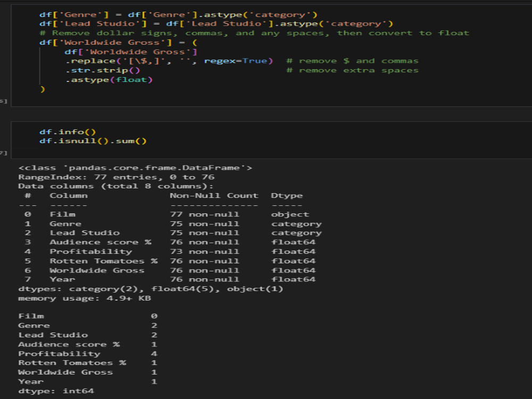The image size is (532, 399).
Task: Click the df.isnull().sum() code line
Action: point(93,141)
